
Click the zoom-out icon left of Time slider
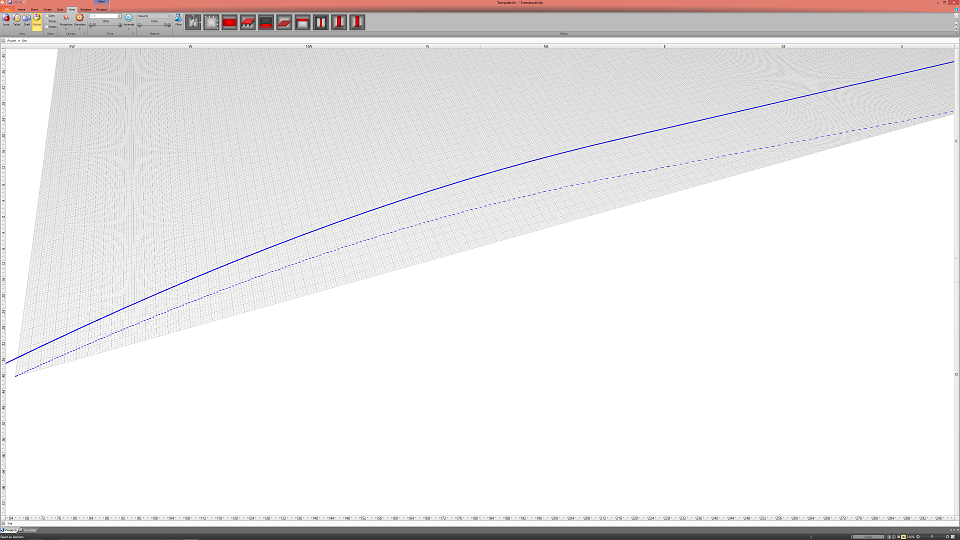pos(91,25)
